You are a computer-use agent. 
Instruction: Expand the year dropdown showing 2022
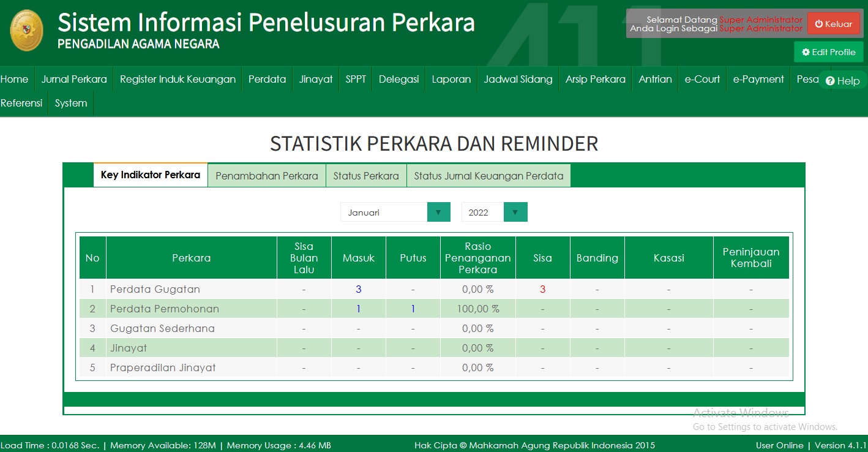click(x=515, y=211)
